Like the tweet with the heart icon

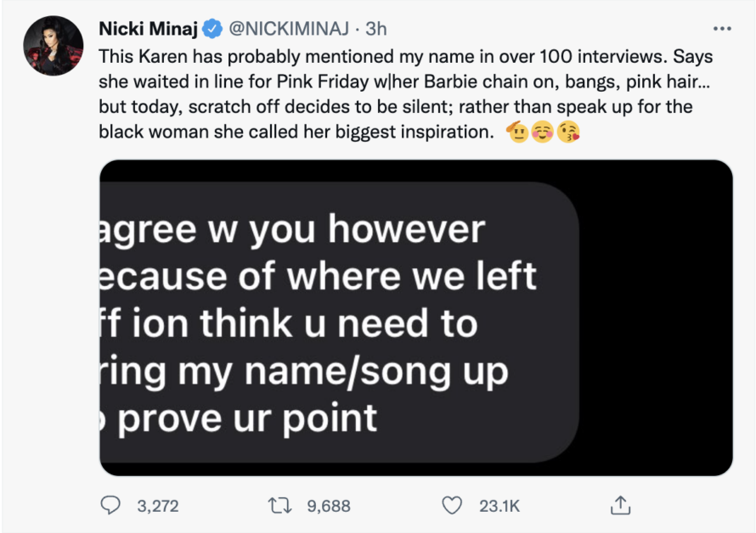[x=452, y=506]
